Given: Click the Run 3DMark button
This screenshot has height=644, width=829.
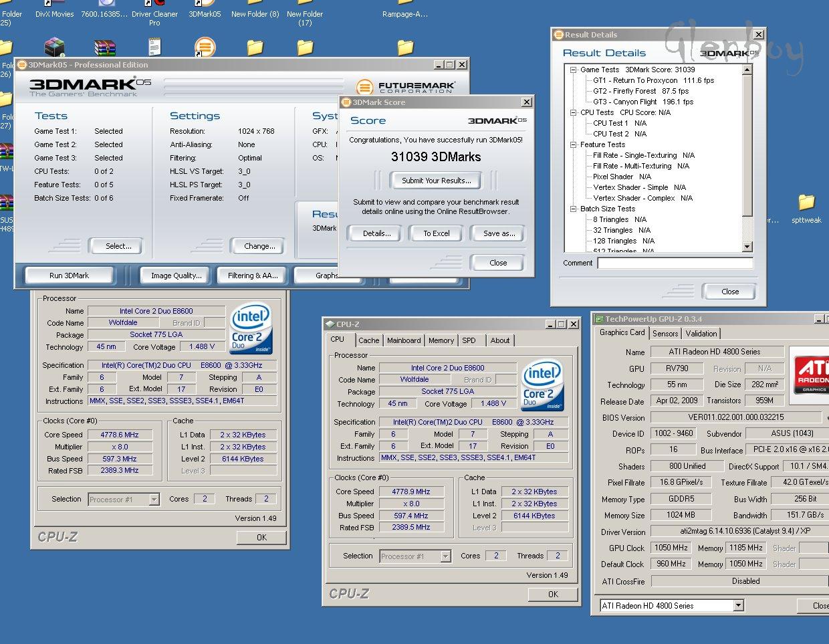Looking at the screenshot, I should click(69, 276).
